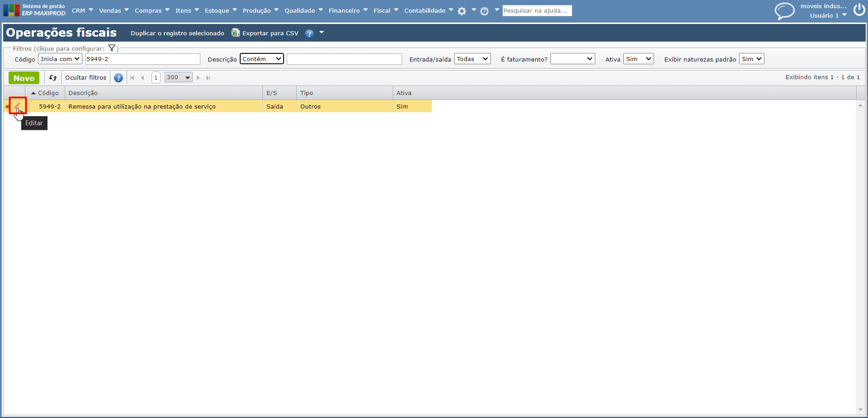Expand the top help dropdown arrow
The image size is (868, 418).
[497, 10]
